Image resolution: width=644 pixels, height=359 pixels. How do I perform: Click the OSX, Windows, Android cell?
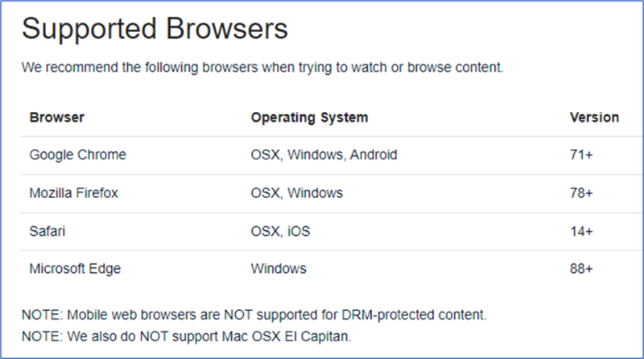pyautogui.click(x=324, y=155)
